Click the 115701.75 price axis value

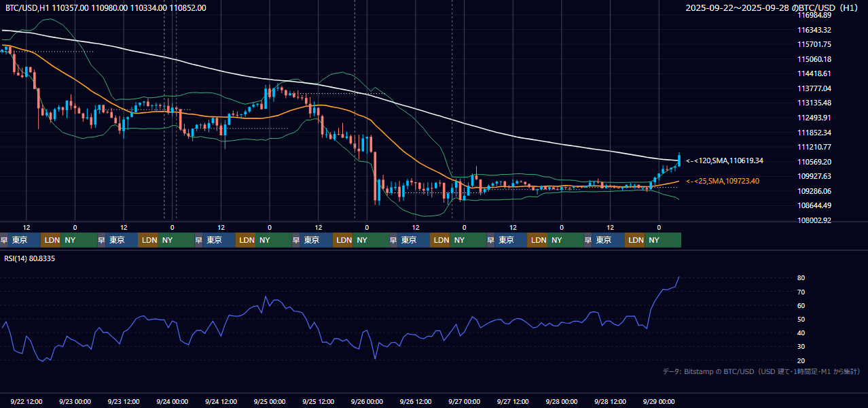pyautogui.click(x=814, y=44)
